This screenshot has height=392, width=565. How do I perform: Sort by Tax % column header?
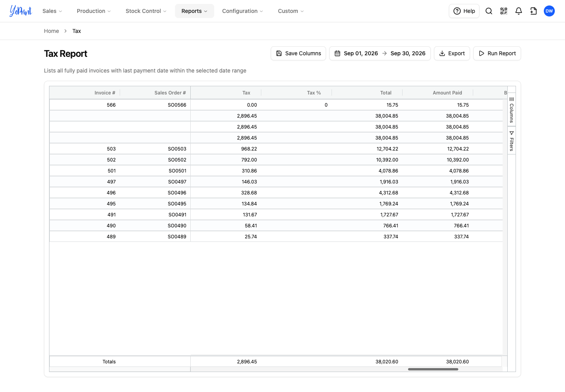point(314,93)
